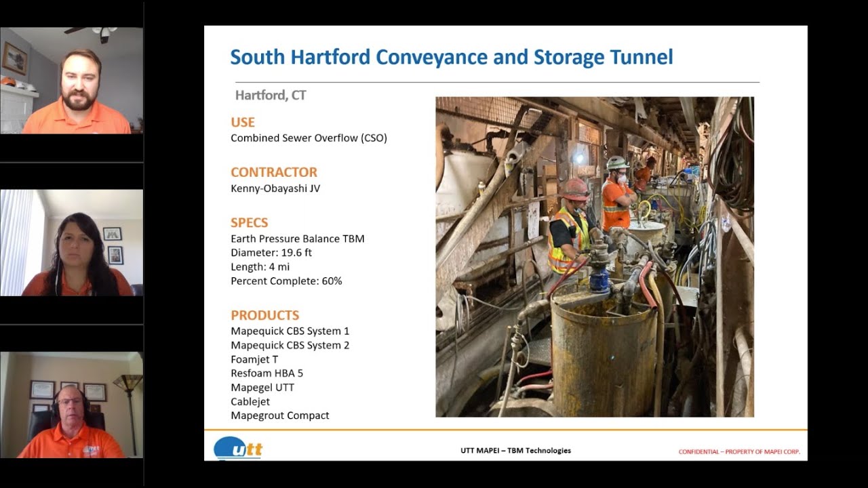Click the red confidential notice in footer
The image size is (868, 488).
[x=739, y=452]
